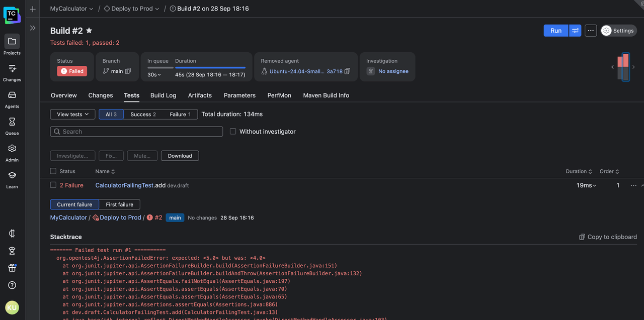
Task: Switch to the Build Log tab
Action: (x=163, y=95)
